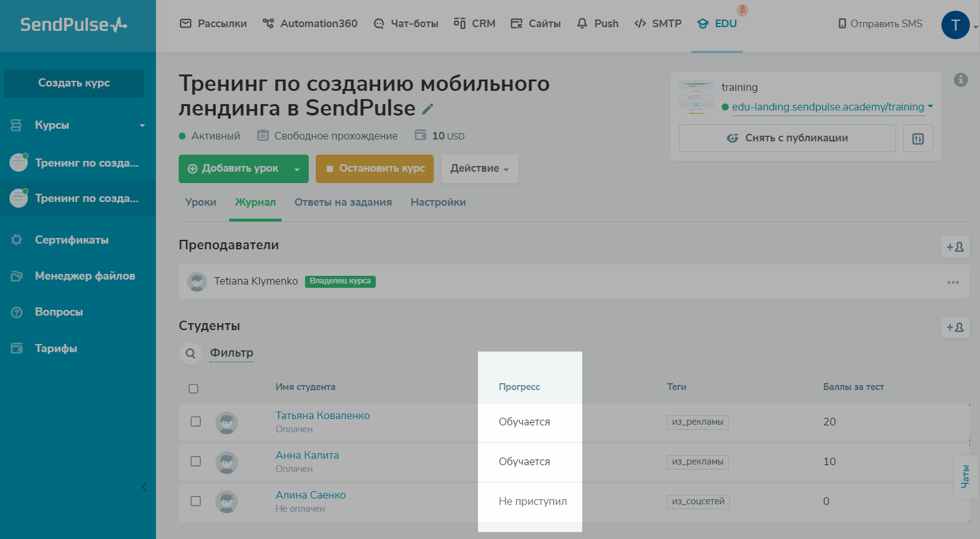The image size is (980, 539).
Task: Check the box for Татьяна Коваленко
Action: pos(196,422)
